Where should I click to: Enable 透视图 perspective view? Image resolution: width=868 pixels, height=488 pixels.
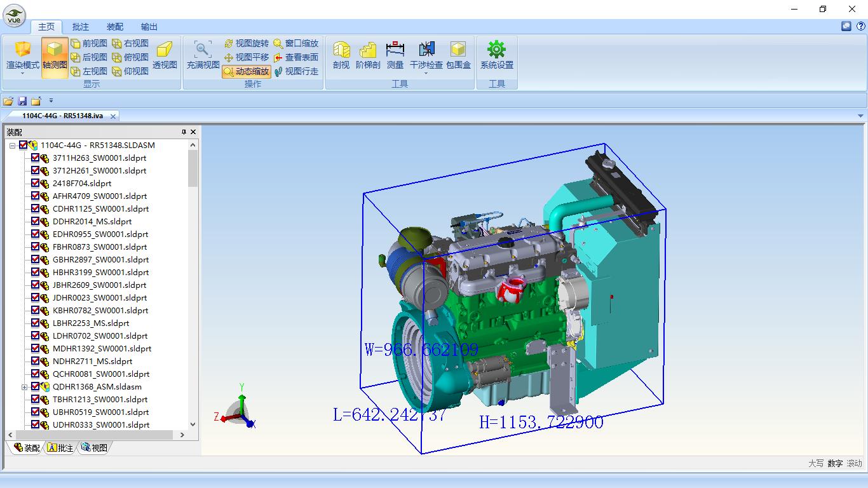click(x=165, y=56)
